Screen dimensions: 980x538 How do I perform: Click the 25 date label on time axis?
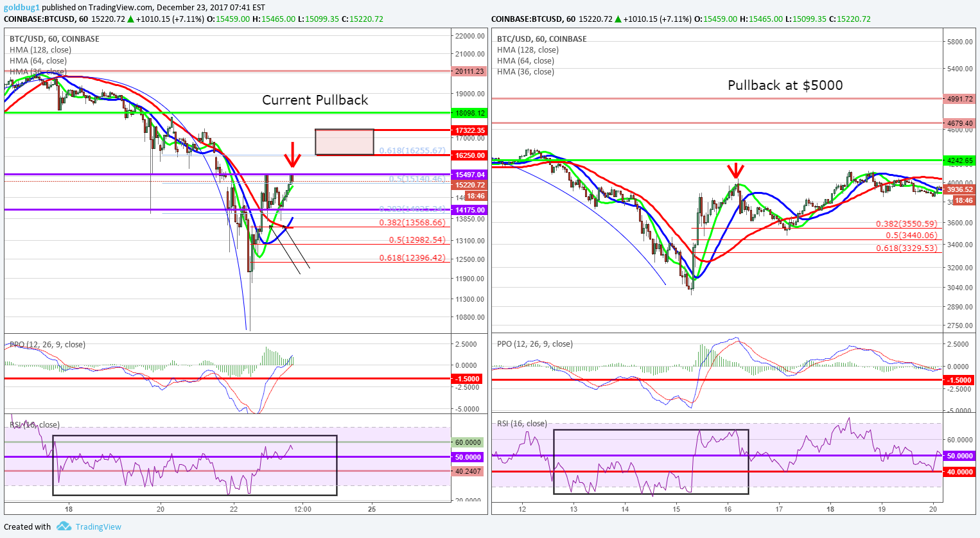pyautogui.click(x=372, y=509)
